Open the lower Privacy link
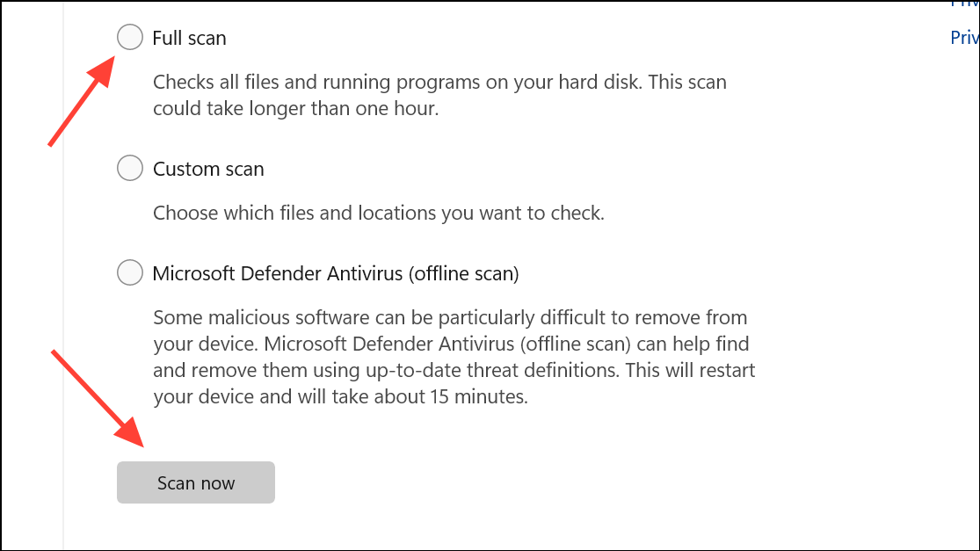Viewport: 980px width, 551px height. coord(964,37)
